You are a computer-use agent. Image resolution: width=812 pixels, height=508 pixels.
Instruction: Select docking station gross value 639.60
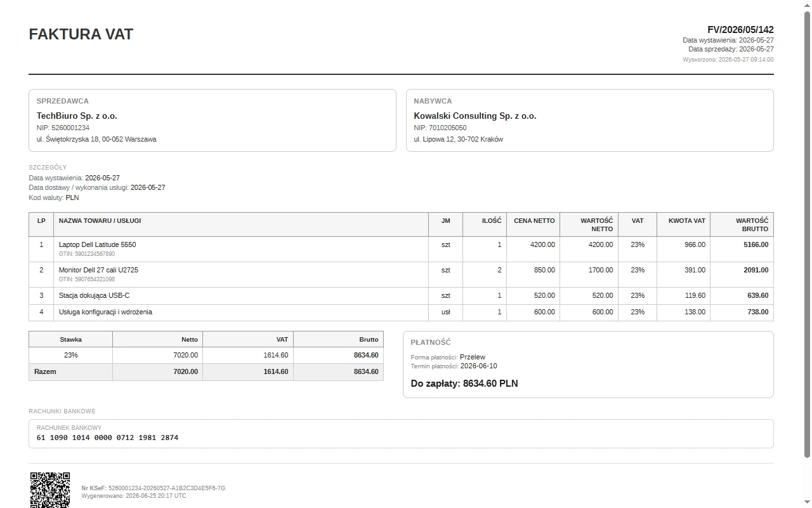click(x=758, y=295)
